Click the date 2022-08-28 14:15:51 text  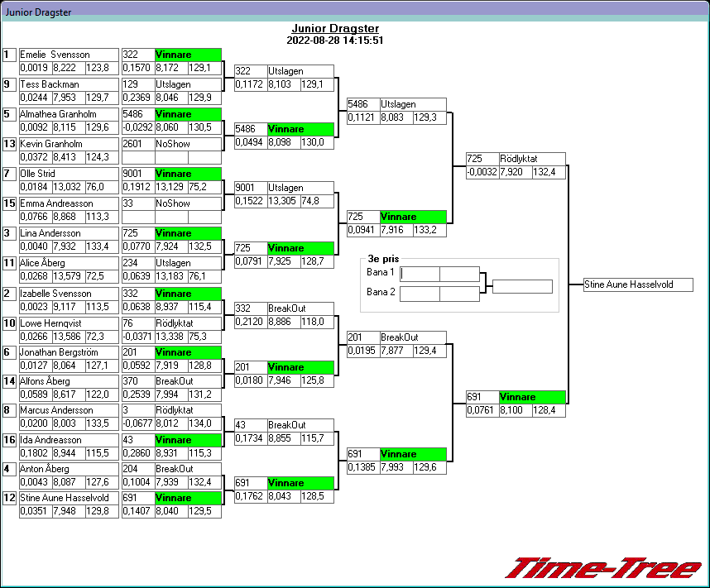(335, 40)
